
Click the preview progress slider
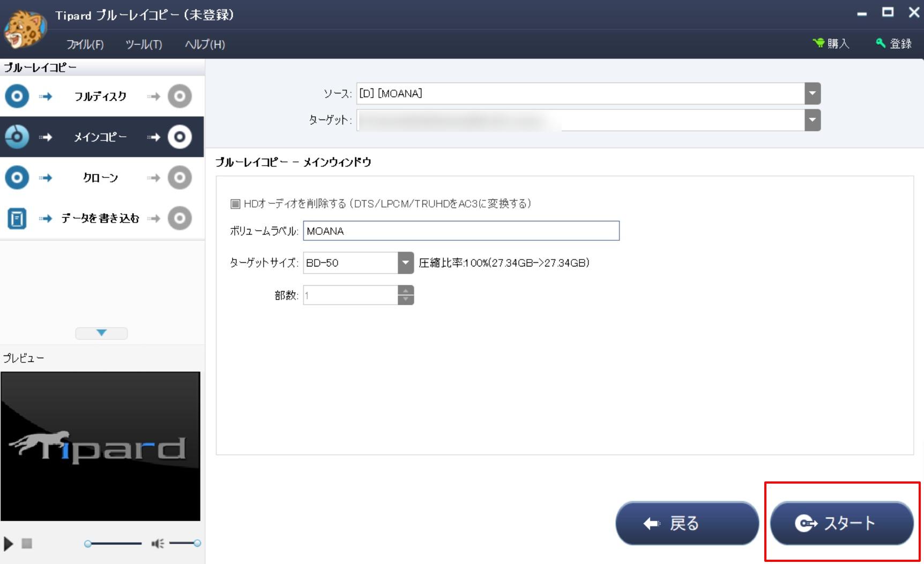pos(113,544)
